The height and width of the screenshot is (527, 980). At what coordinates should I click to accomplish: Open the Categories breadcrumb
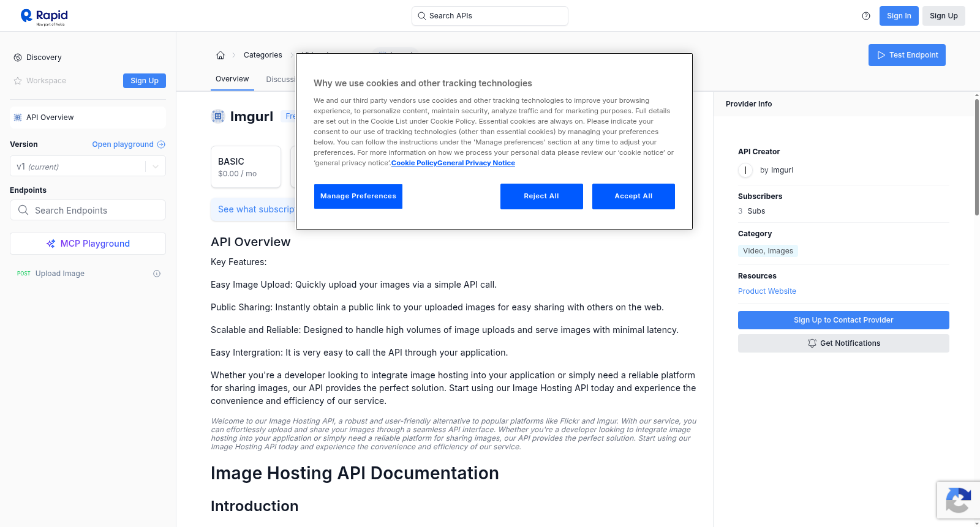tap(263, 55)
